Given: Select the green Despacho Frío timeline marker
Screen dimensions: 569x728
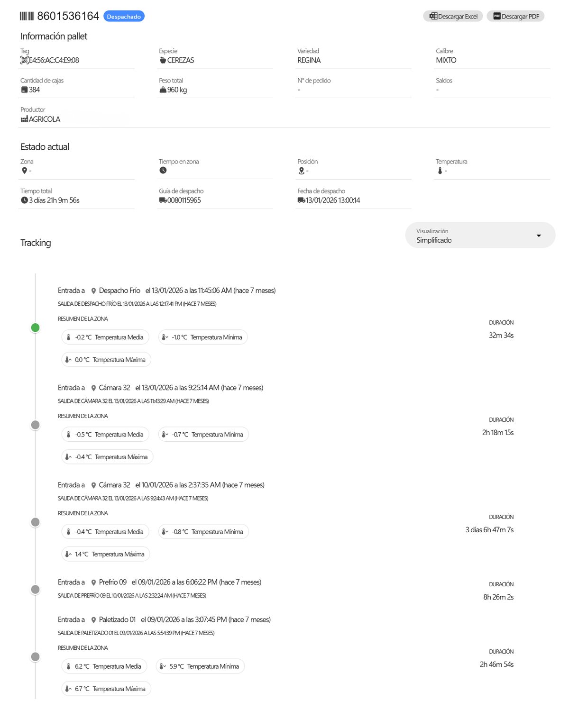Looking at the screenshot, I should tap(35, 328).
